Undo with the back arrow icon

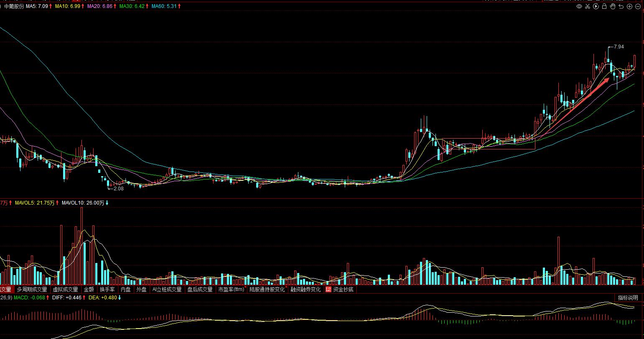click(x=621, y=6)
